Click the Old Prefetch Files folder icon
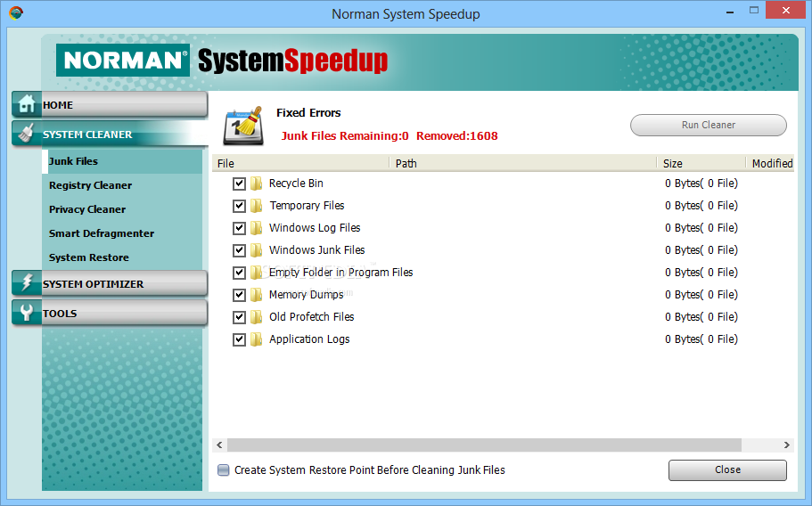Image resolution: width=812 pixels, height=506 pixels. pyautogui.click(x=257, y=316)
